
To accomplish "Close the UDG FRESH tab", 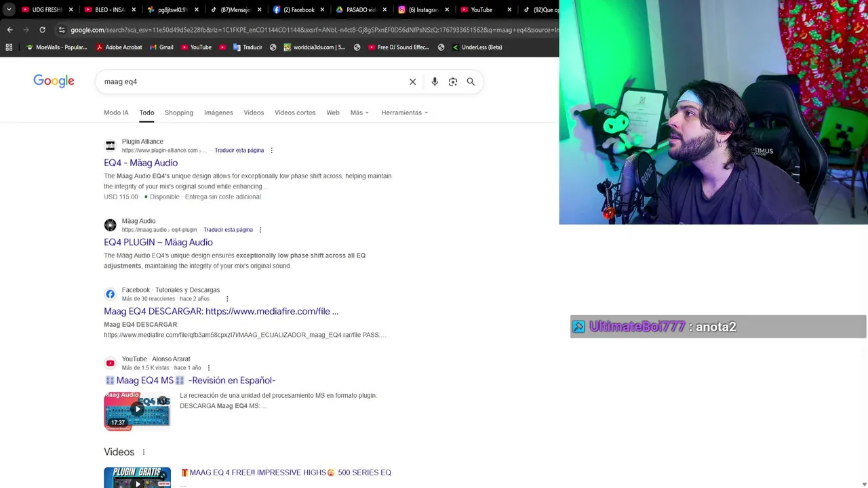I will 71,9.
